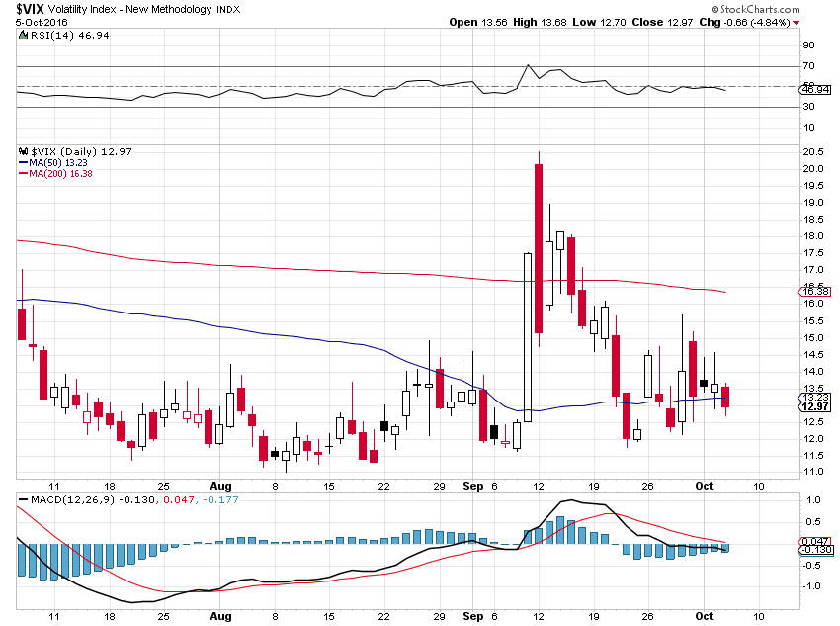Click the blue -0.177 histogram value in MACD legend
The image size is (840, 626).
(x=219, y=499)
